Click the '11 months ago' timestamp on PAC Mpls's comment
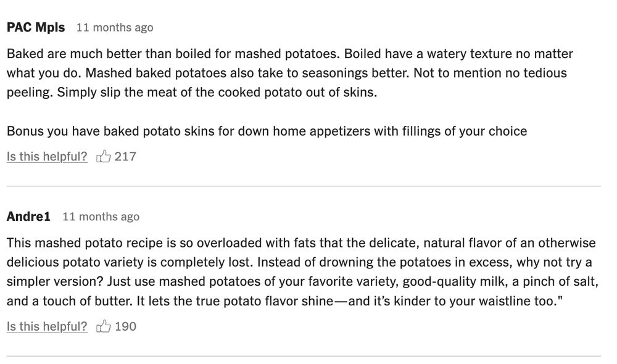This screenshot has height=364, width=617. [x=115, y=27]
